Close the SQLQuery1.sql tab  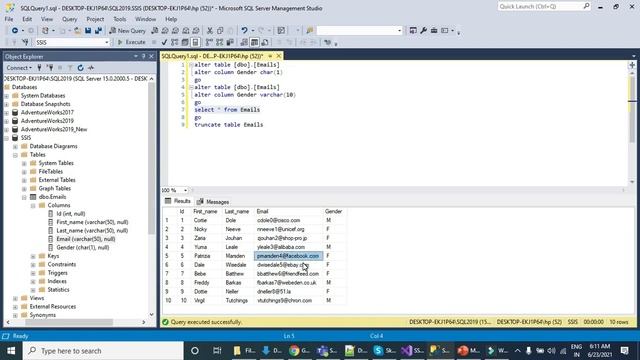279,56
